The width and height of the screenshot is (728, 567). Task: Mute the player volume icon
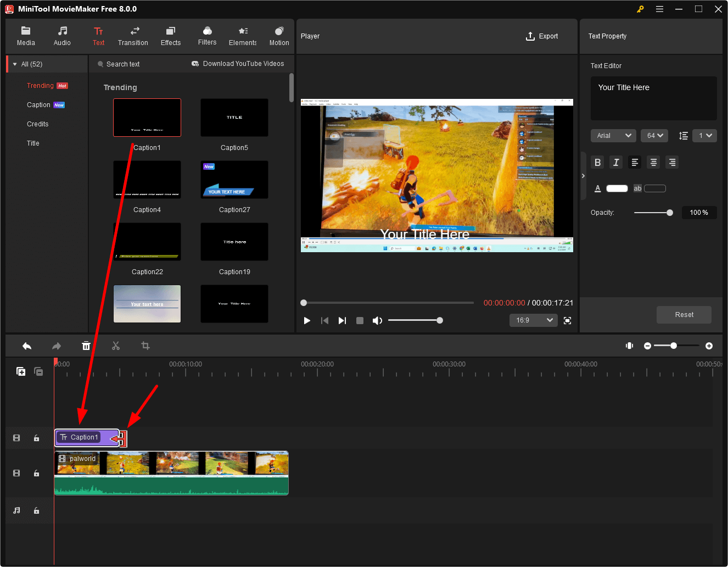coord(377,320)
